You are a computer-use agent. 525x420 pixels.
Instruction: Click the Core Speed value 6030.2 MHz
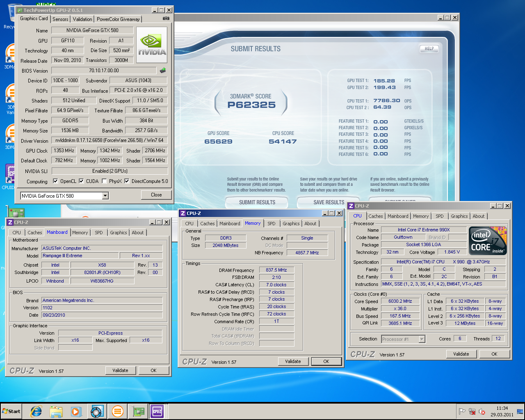pos(400,301)
